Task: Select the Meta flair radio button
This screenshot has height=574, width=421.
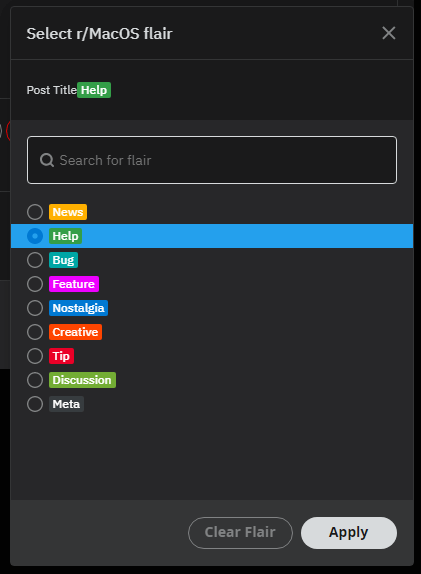Action: 35,404
